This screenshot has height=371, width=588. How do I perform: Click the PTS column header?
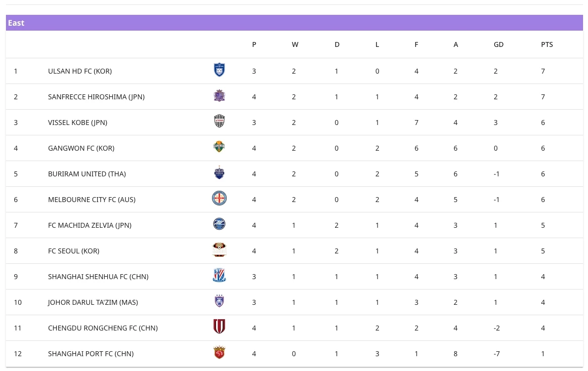click(546, 44)
